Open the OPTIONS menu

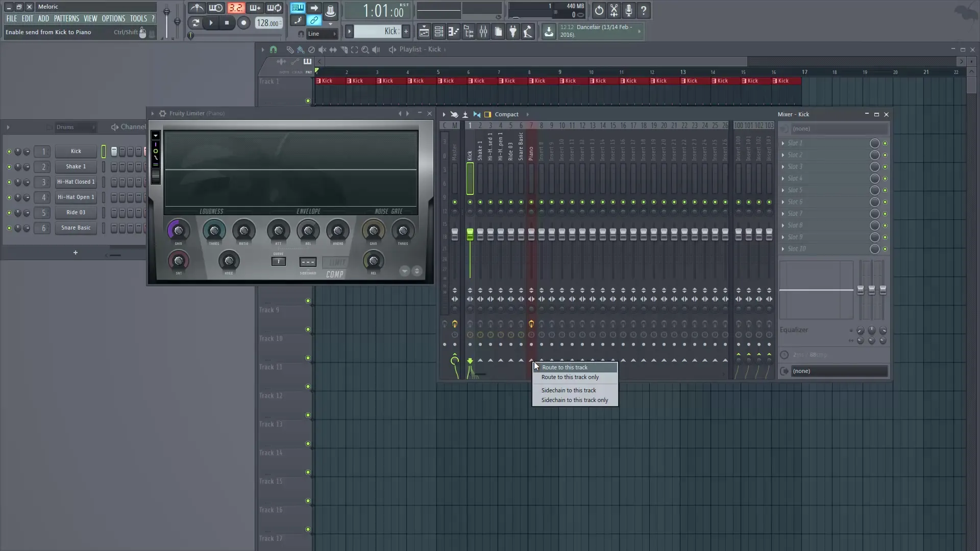(113, 18)
